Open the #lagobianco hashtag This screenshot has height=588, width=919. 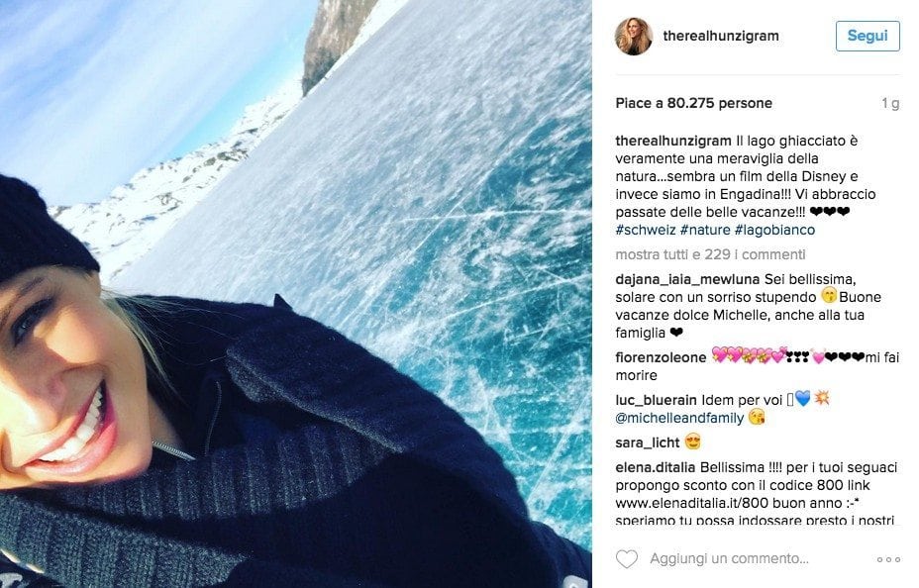[774, 231]
